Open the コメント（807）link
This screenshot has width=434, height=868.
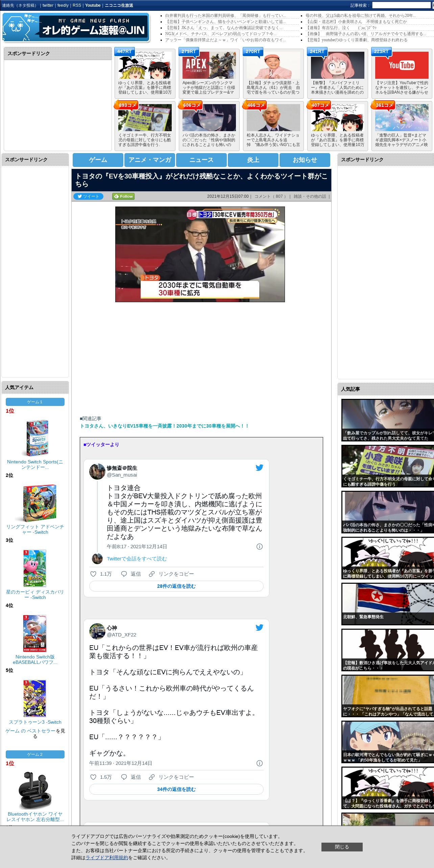tap(270, 196)
